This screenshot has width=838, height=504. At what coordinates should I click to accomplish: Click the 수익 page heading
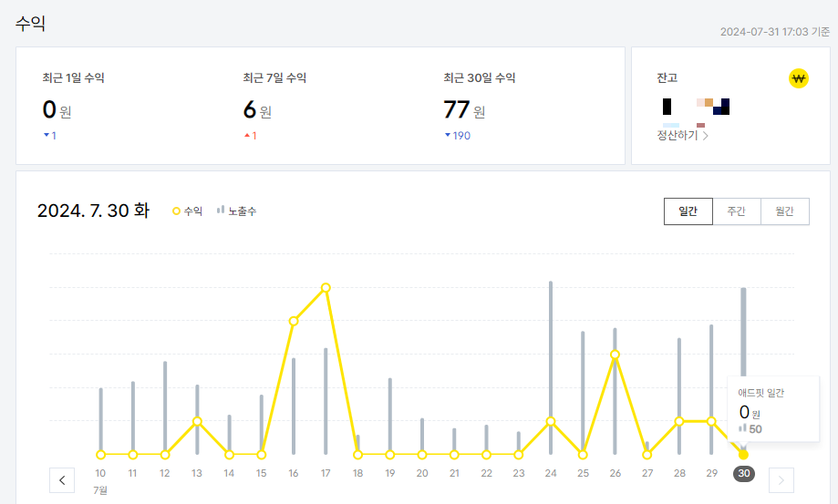pyautogui.click(x=30, y=24)
